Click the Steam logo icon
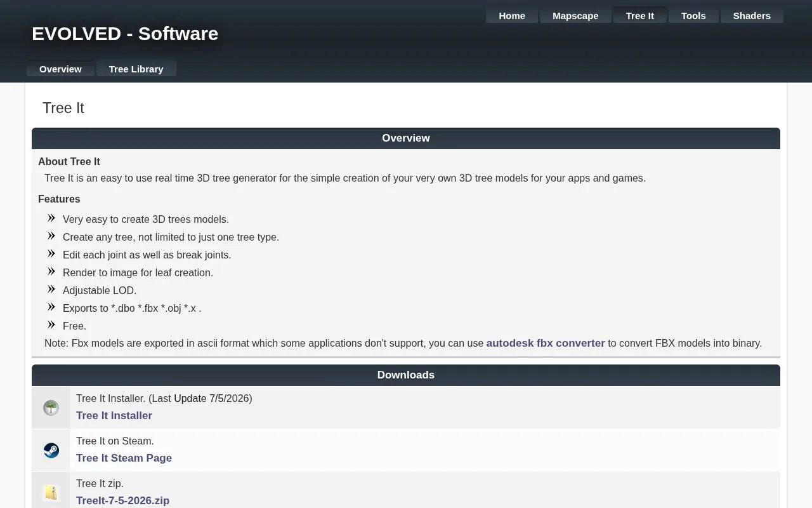 pyautogui.click(x=51, y=450)
